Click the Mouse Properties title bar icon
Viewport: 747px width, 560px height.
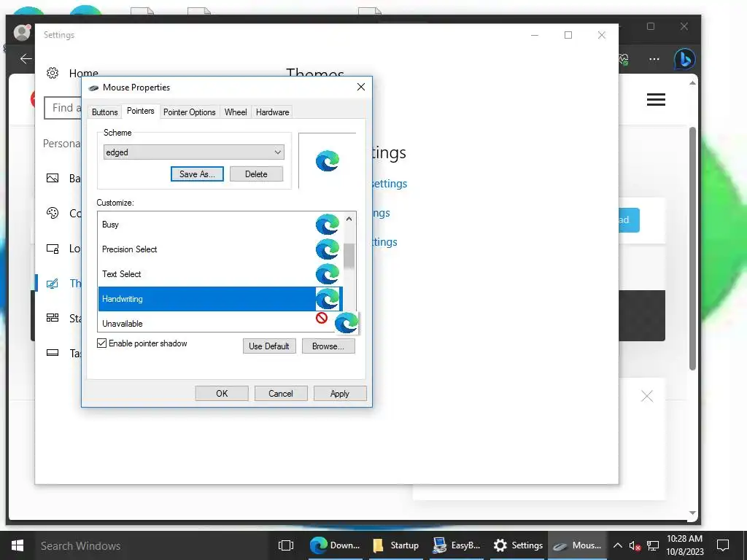coord(93,87)
